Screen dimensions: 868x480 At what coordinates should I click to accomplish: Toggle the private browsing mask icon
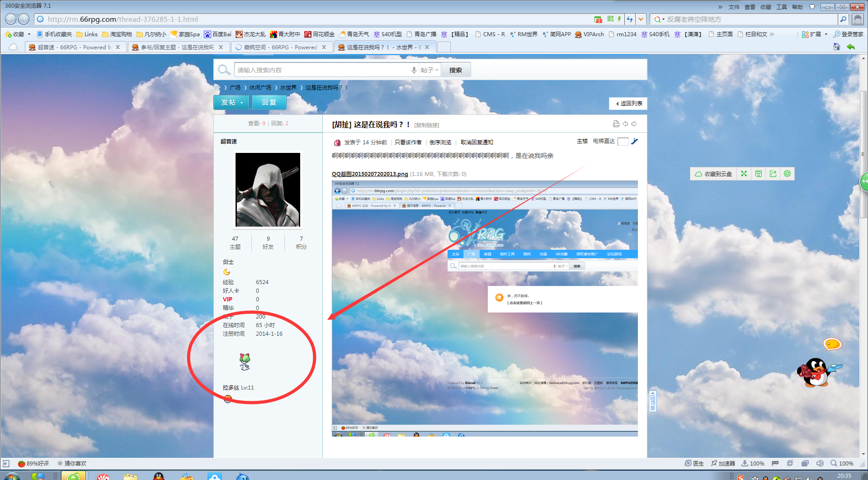(775, 463)
